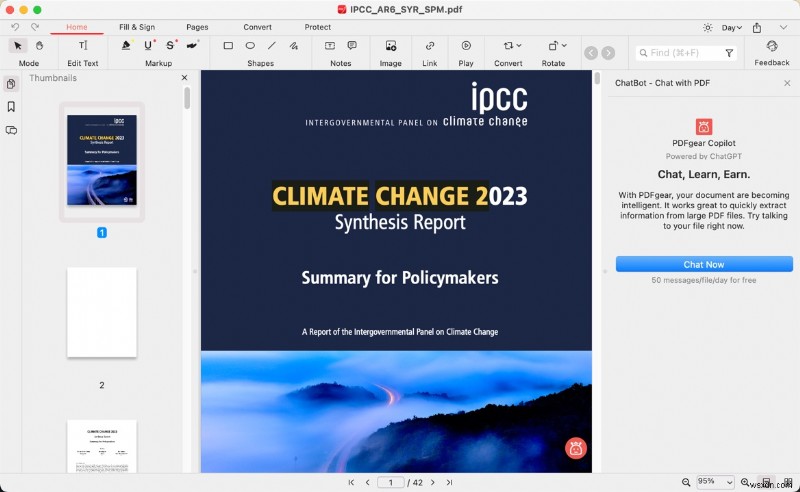Select the line shape tool

272,45
